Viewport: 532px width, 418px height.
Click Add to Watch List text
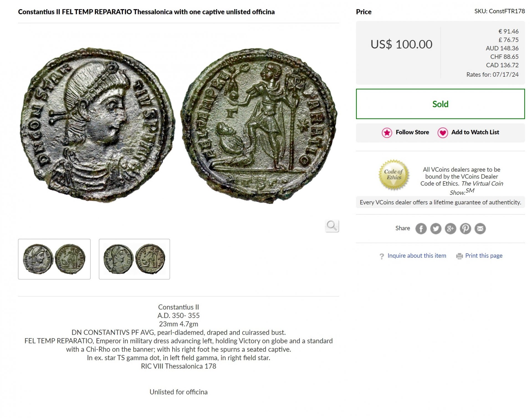click(x=475, y=132)
